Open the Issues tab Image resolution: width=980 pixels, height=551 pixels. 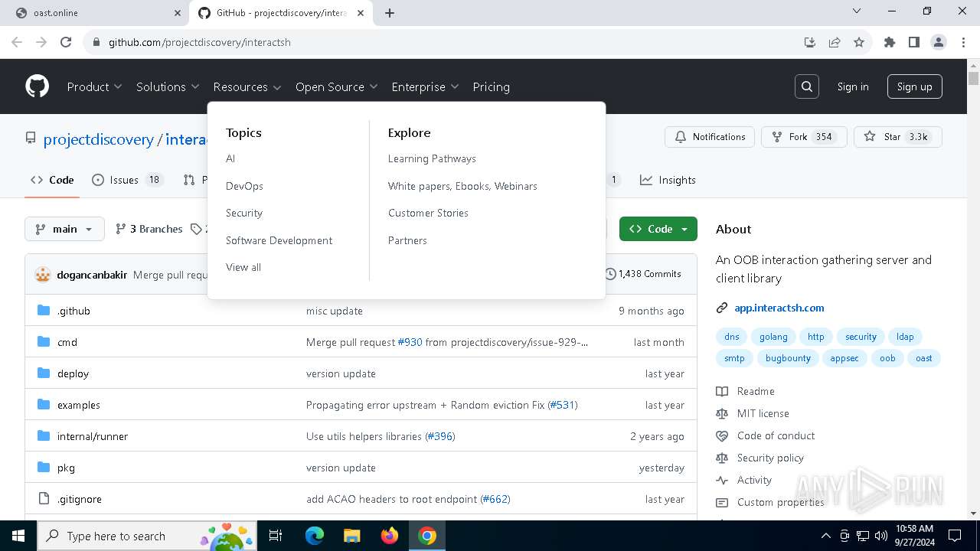128,180
